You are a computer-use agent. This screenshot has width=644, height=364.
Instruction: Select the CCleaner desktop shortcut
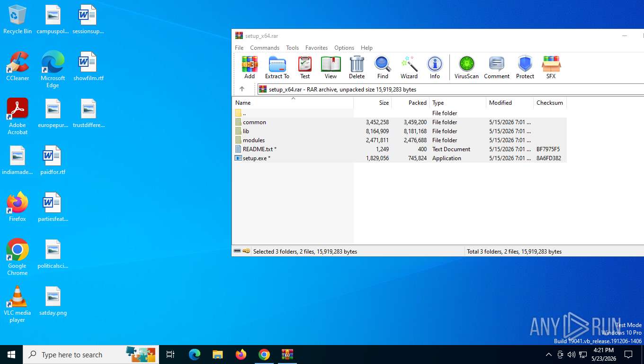click(x=18, y=66)
